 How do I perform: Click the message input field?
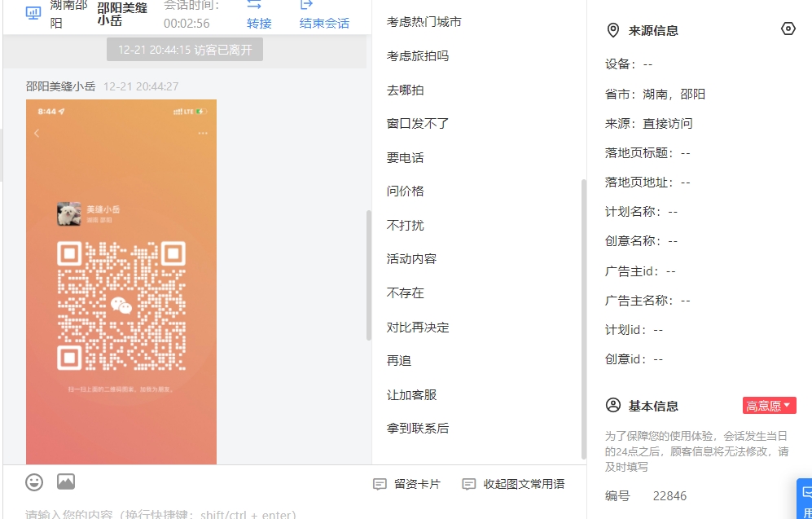[294, 510]
